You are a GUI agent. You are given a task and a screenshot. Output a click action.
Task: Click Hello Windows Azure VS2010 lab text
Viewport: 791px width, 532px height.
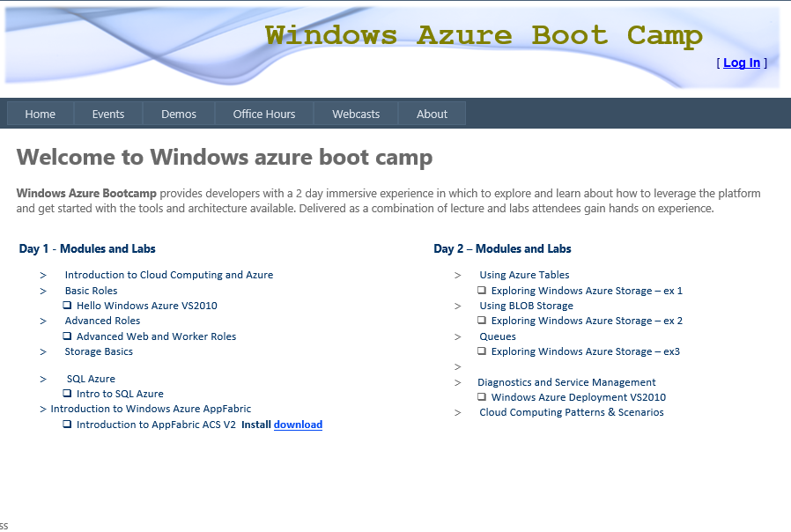click(147, 306)
